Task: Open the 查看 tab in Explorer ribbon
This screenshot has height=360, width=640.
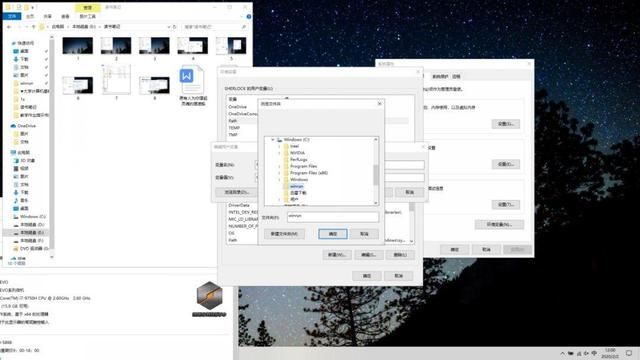Action: [65, 16]
